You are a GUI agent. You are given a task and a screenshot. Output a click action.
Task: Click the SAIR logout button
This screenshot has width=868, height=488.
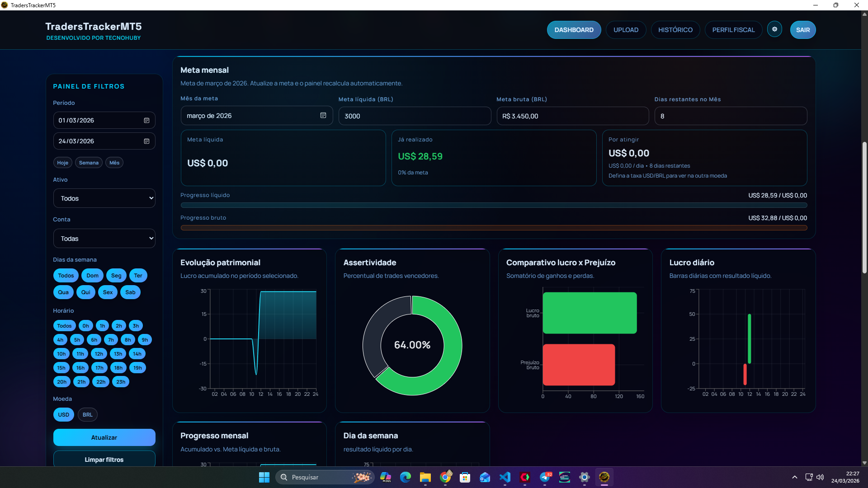(802, 30)
